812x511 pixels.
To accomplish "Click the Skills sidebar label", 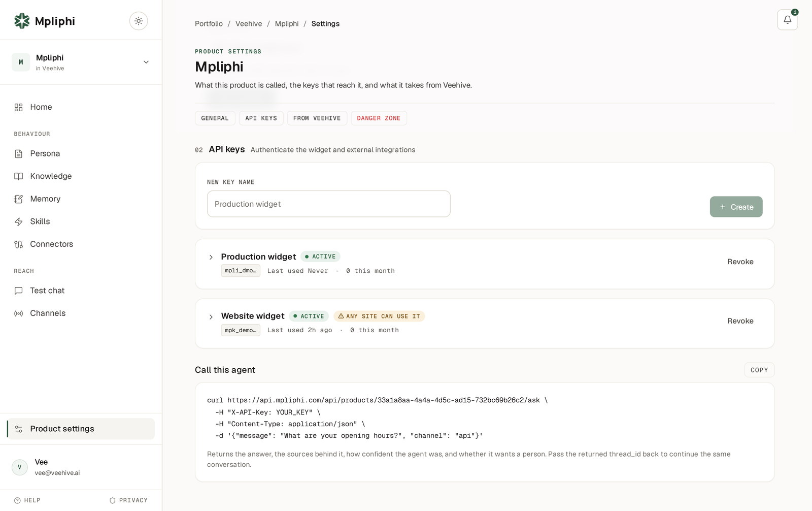I will [40, 221].
